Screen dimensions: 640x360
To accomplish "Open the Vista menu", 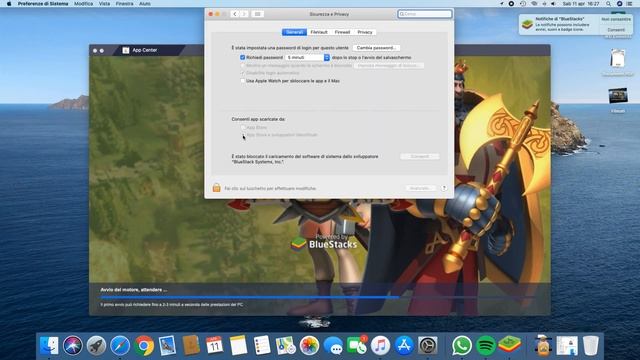I will tap(104, 4).
